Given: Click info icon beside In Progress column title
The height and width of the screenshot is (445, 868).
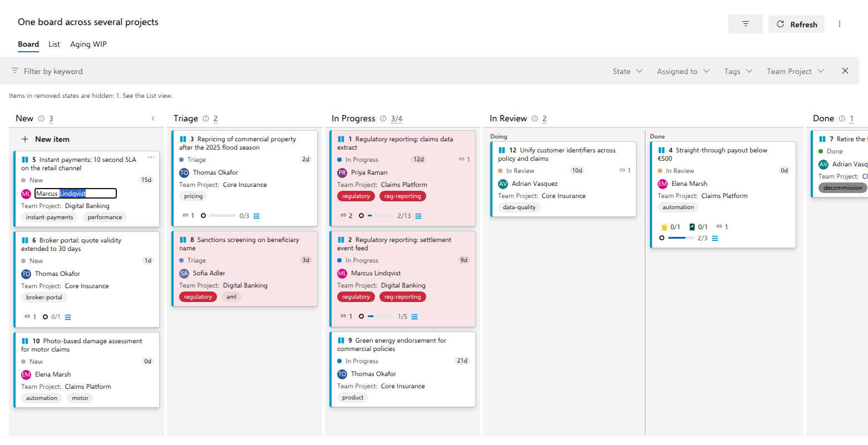Looking at the screenshot, I should coord(383,118).
